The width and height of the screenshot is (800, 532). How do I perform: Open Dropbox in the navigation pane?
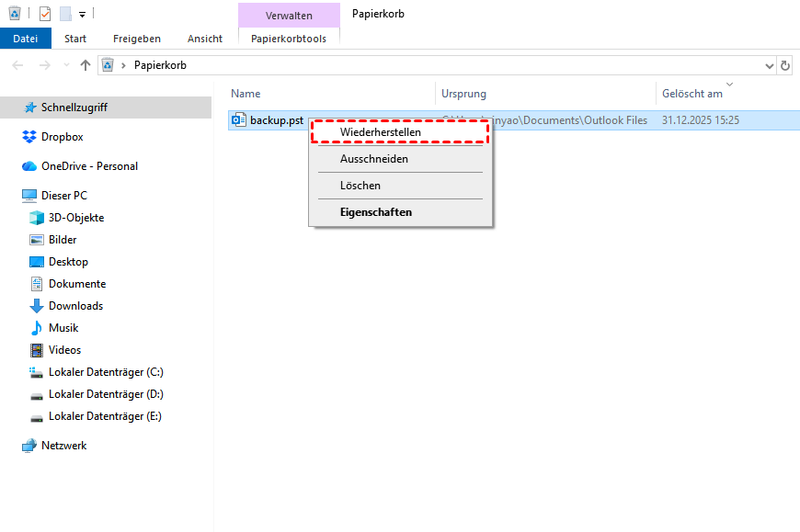pyautogui.click(x=62, y=137)
